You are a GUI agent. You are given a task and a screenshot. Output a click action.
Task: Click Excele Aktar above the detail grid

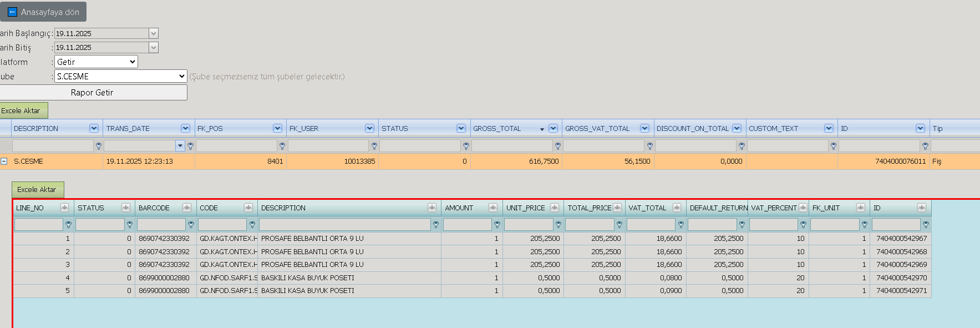click(x=37, y=189)
